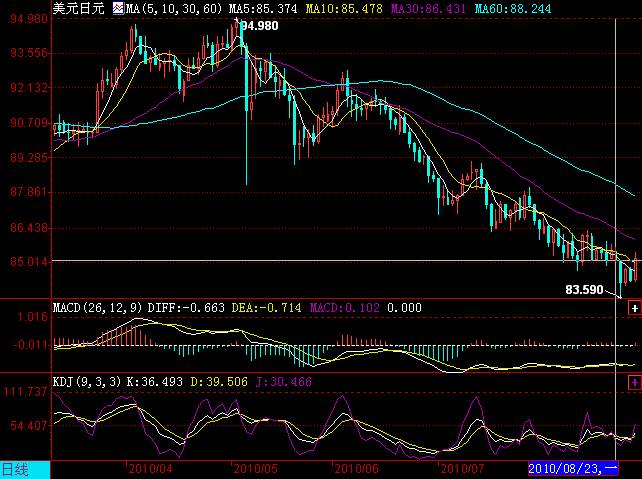Click the 87.861 price axis label
The width and height of the screenshot is (642, 479).
(29, 192)
